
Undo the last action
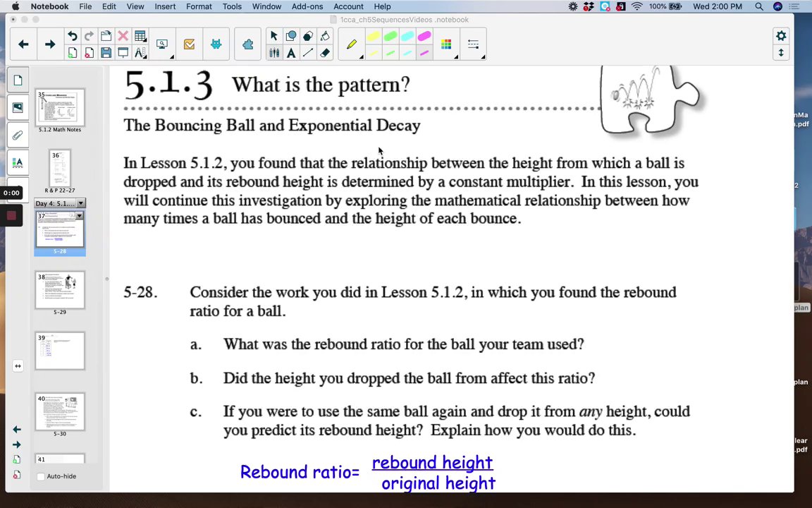pos(73,36)
